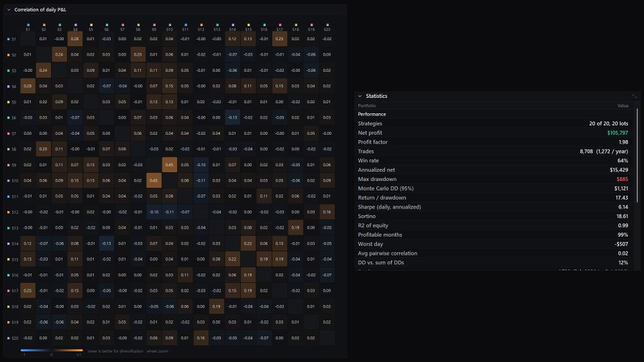Collapse the Statistics panel chevron
Screen dimensions: 644x362
pyautogui.click(x=360, y=96)
